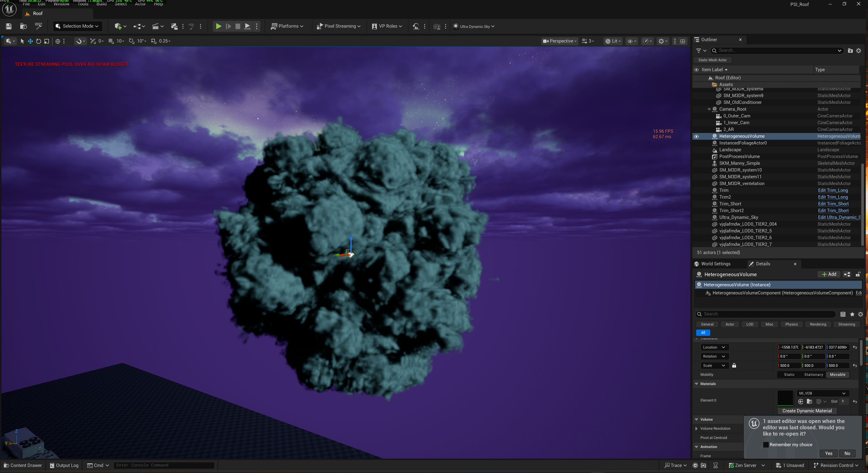Screen dimensions: 868x473
Task: Switch to the World Settings tab
Action: click(715, 264)
